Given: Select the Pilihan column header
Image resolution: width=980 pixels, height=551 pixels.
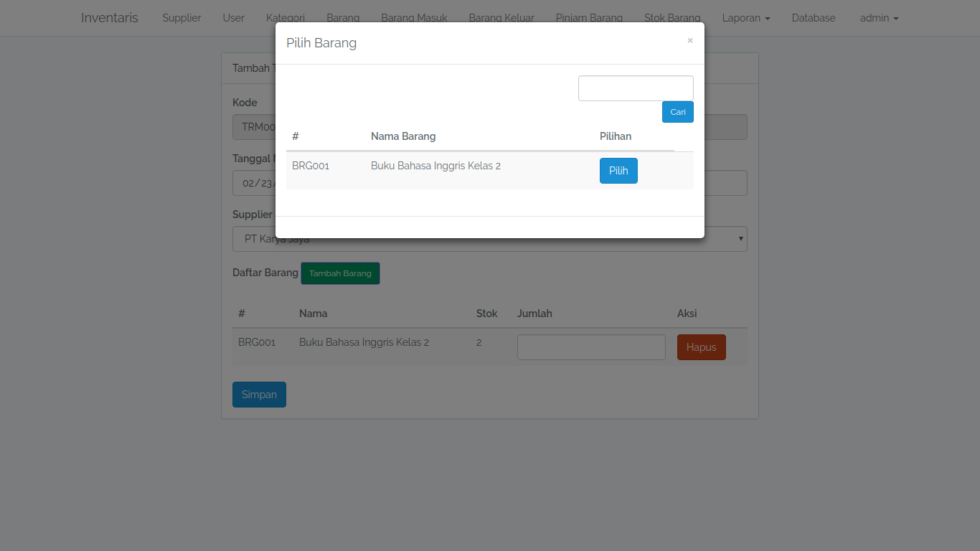Looking at the screenshot, I should [616, 136].
